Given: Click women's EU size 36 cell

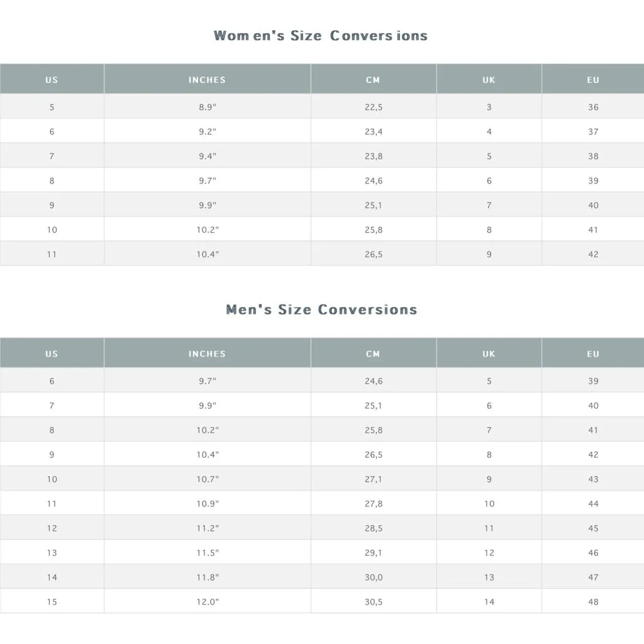Looking at the screenshot, I should (x=593, y=107).
